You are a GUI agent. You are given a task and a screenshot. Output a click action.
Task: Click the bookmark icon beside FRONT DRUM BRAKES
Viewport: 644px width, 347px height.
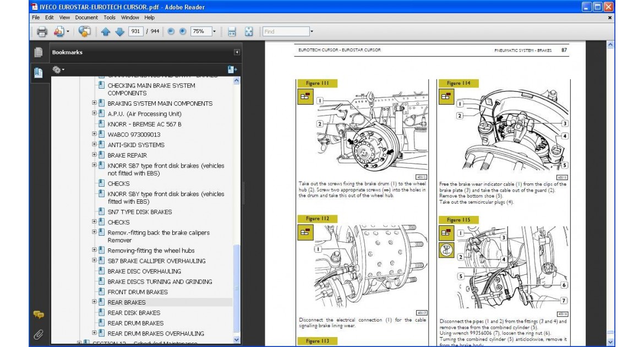pyautogui.click(x=101, y=291)
